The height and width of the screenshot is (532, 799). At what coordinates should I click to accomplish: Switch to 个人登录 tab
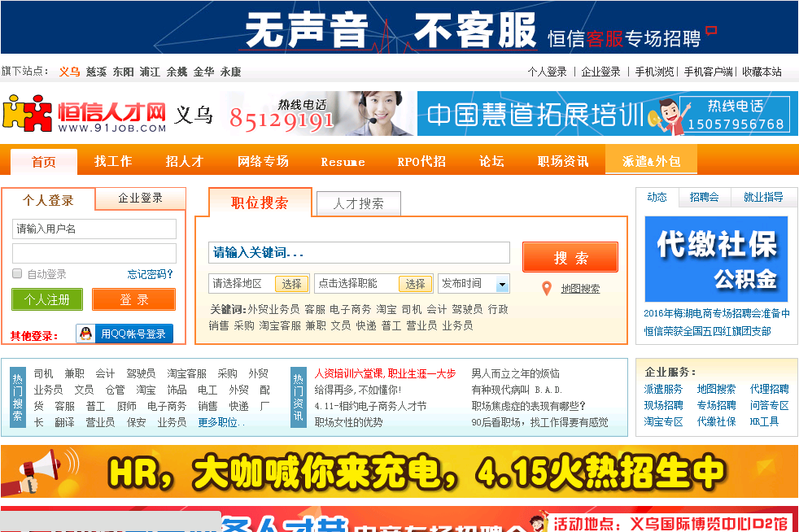48,200
